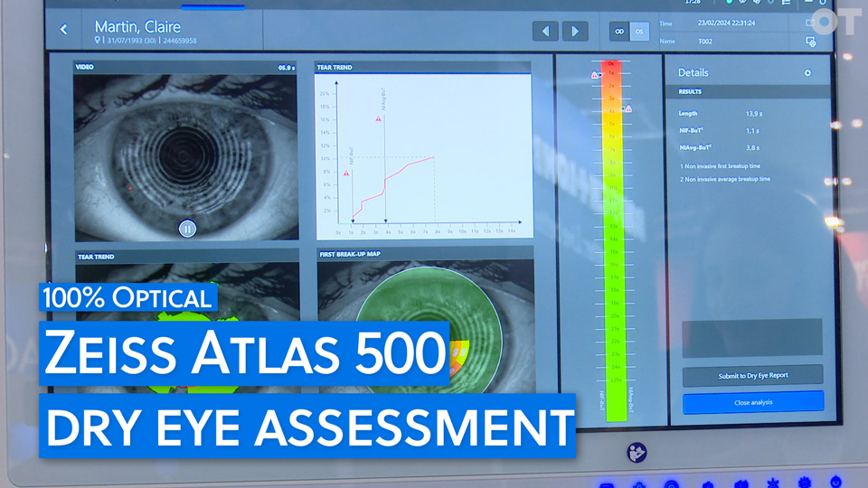Screen dimensions: 868x488
Task: Submit to Dry Eye Report
Action: (x=753, y=376)
